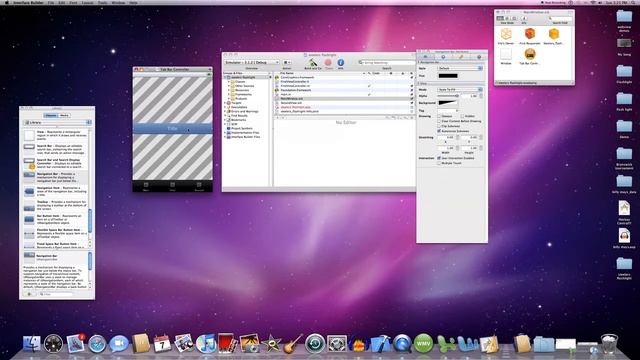Expand the Frameworks group in Xcode
The image size is (640, 360).
(229, 94)
